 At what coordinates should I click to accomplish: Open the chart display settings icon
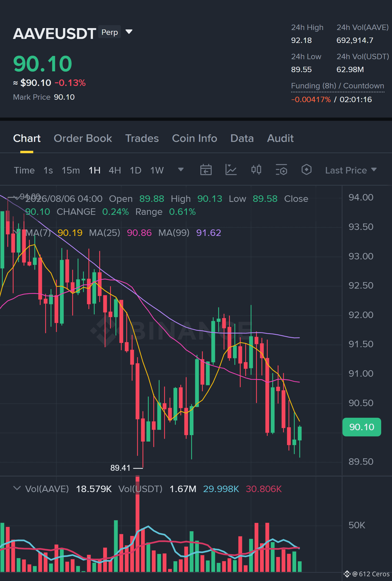pyautogui.click(x=281, y=170)
